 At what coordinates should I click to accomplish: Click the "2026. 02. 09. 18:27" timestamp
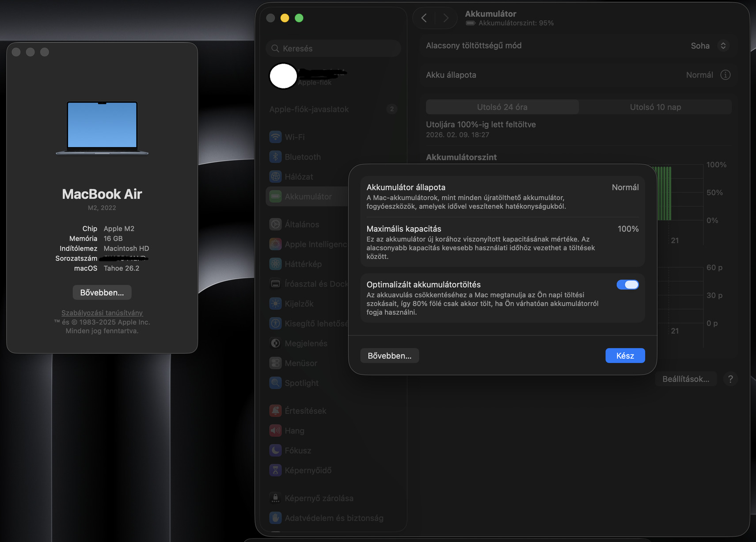pos(457,135)
